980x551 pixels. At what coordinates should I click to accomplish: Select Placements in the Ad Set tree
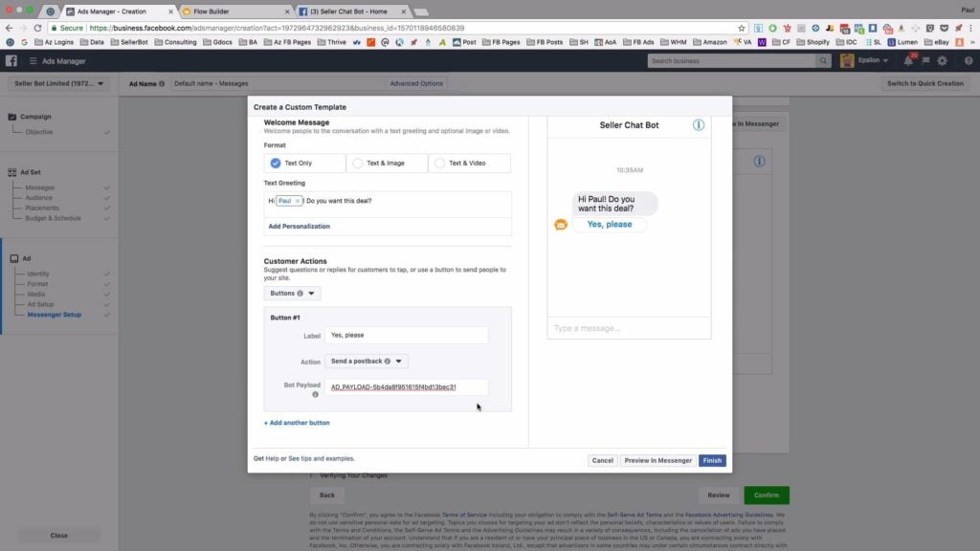pyautogui.click(x=42, y=208)
